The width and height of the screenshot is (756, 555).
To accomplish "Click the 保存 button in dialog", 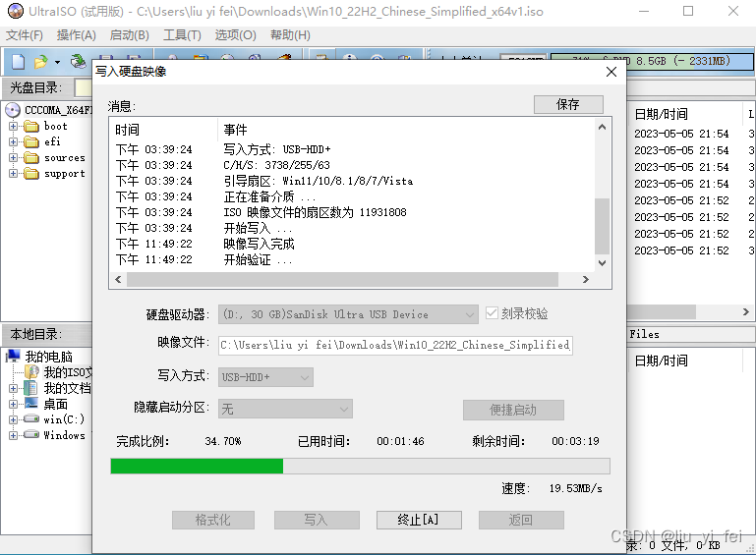I will [568, 104].
